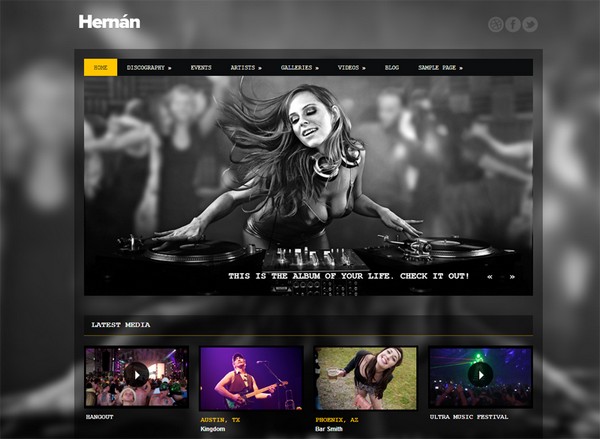The height and width of the screenshot is (439, 600).
Task: Click the Hernán site logo
Action: [109, 21]
